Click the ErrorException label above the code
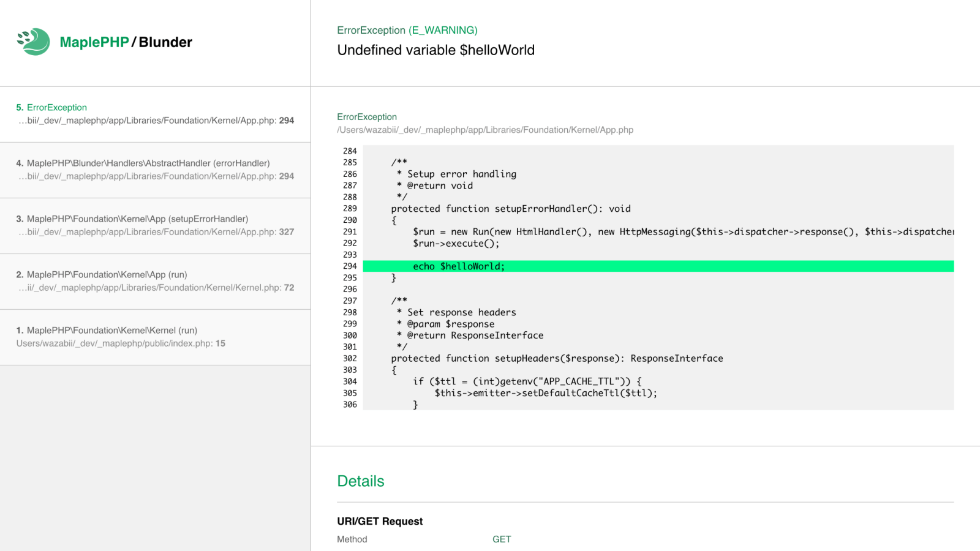Screen dimensions: 980x551 click(x=367, y=117)
